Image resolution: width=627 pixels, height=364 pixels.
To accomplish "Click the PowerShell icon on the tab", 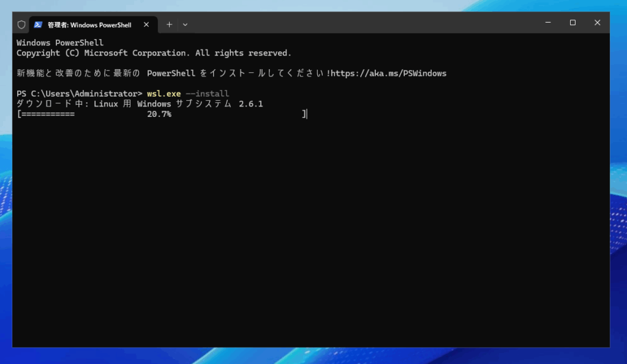I will click(38, 24).
